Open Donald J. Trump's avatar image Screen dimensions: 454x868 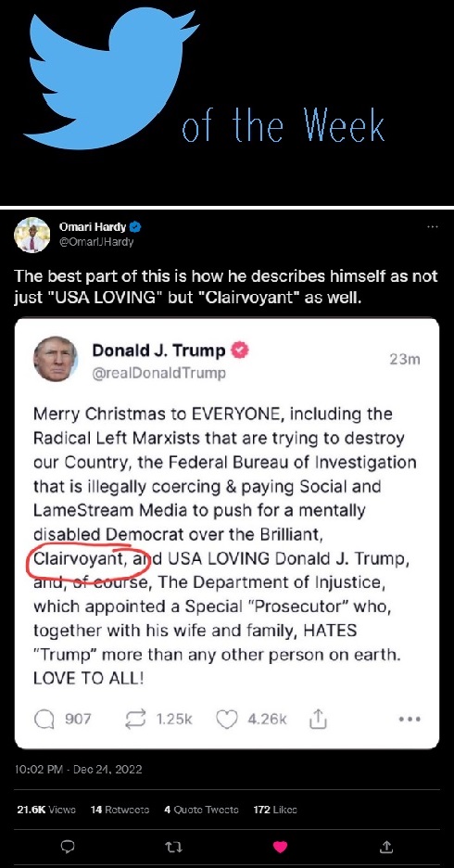pyautogui.click(x=56, y=359)
